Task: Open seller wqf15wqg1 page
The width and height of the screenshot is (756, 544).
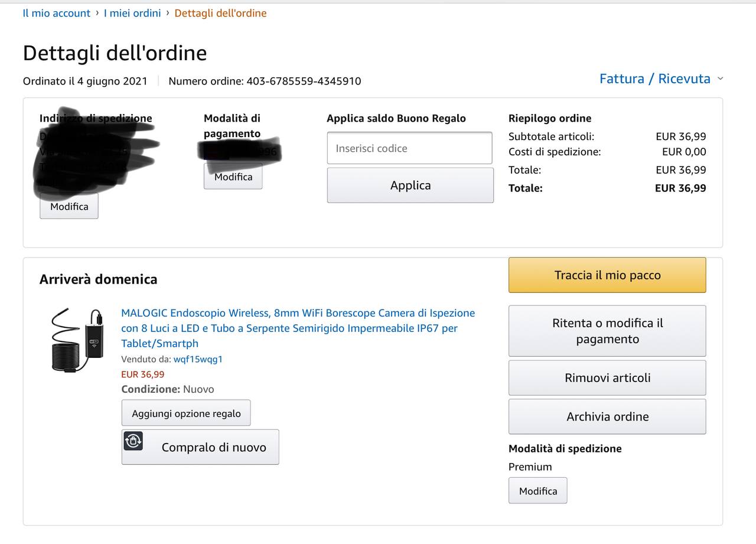Action: pos(198,359)
